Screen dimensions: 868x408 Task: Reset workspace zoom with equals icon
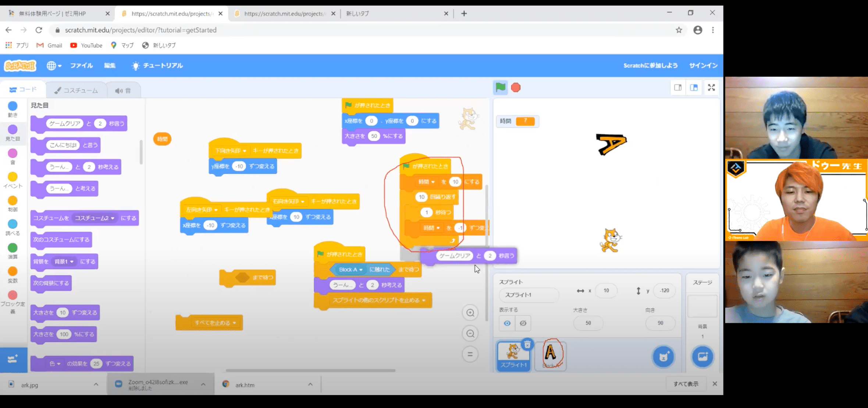(x=470, y=354)
